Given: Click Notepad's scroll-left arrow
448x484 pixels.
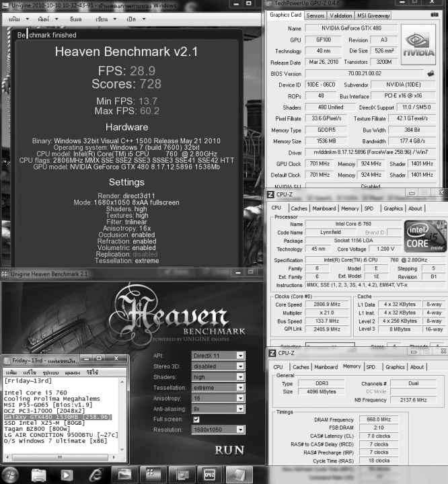Looking at the screenshot, I should tap(7, 457).
